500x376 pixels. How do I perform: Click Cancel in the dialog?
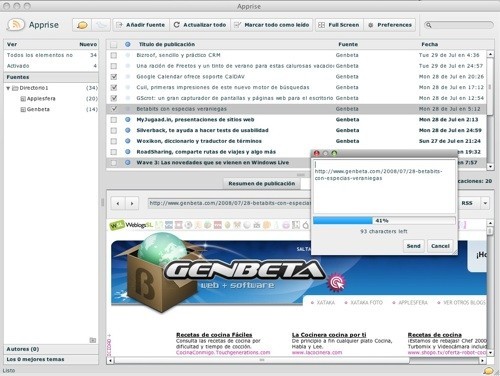coord(440,246)
